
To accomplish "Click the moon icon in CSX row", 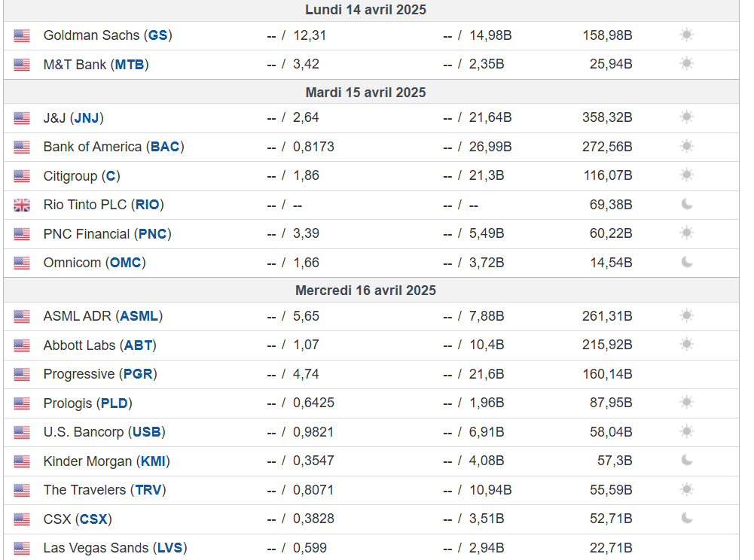I will coord(686,518).
